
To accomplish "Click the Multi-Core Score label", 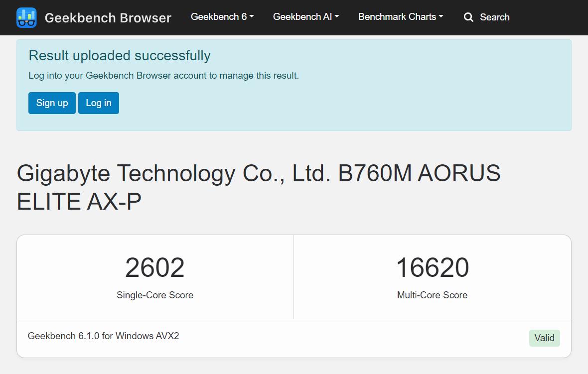I will coord(433,295).
